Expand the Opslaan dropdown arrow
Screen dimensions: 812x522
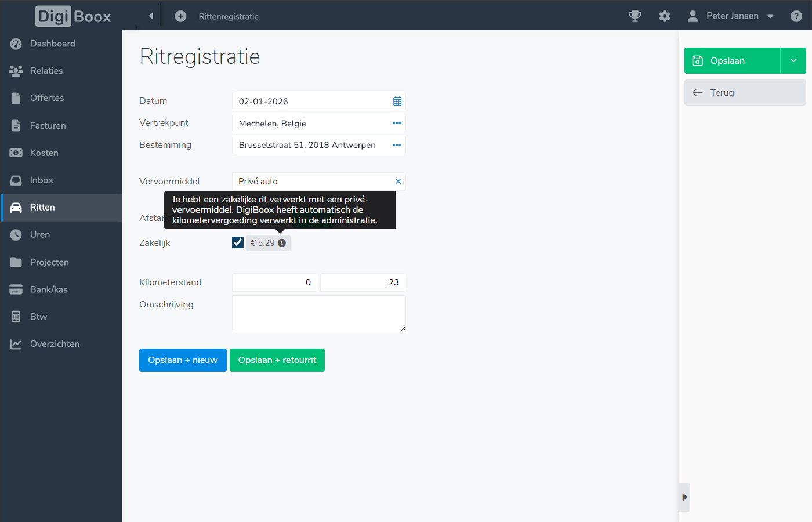click(793, 61)
